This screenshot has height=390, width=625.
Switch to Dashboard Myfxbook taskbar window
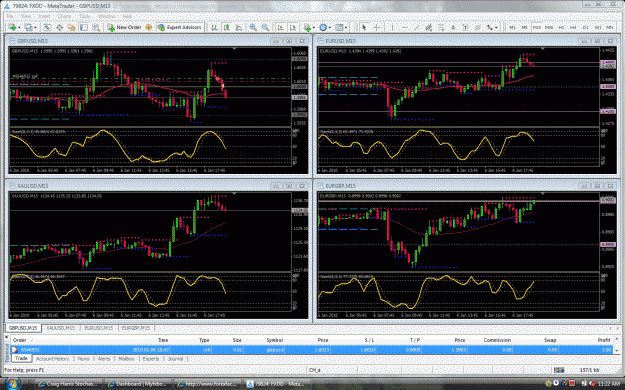click(x=138, y=384)
